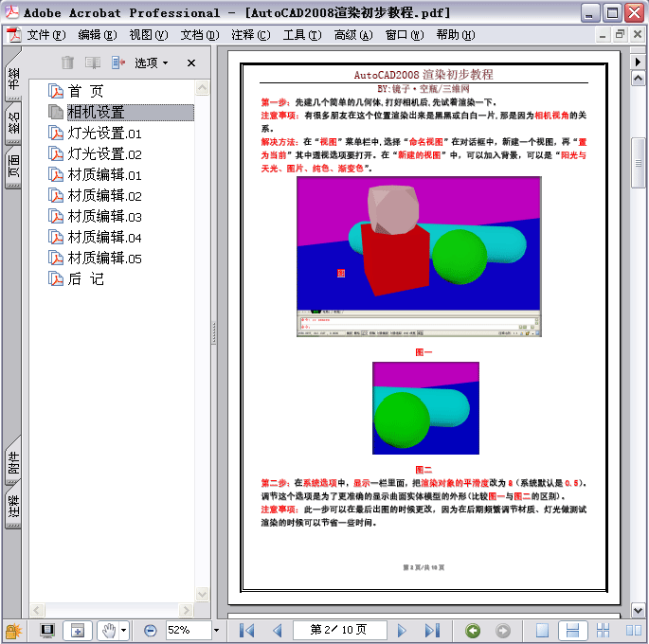
Task: Go to next view gray arrow
Action: coord(503,631)
